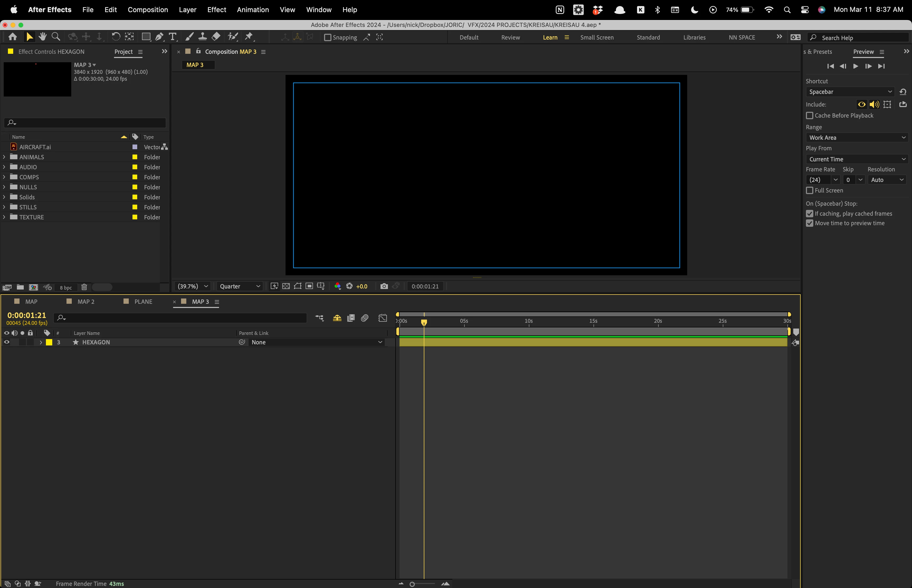Select the Rotation tool

coord(115,37)
